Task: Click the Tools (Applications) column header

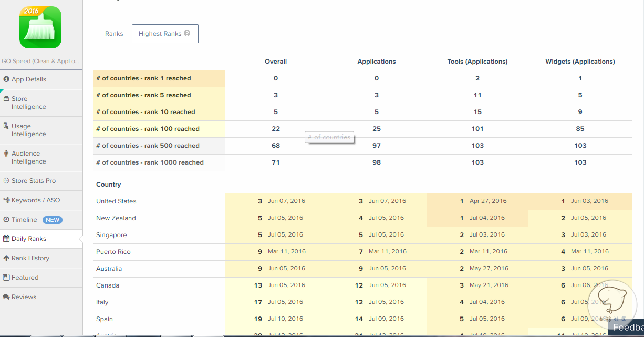Action: pos(477,62)
